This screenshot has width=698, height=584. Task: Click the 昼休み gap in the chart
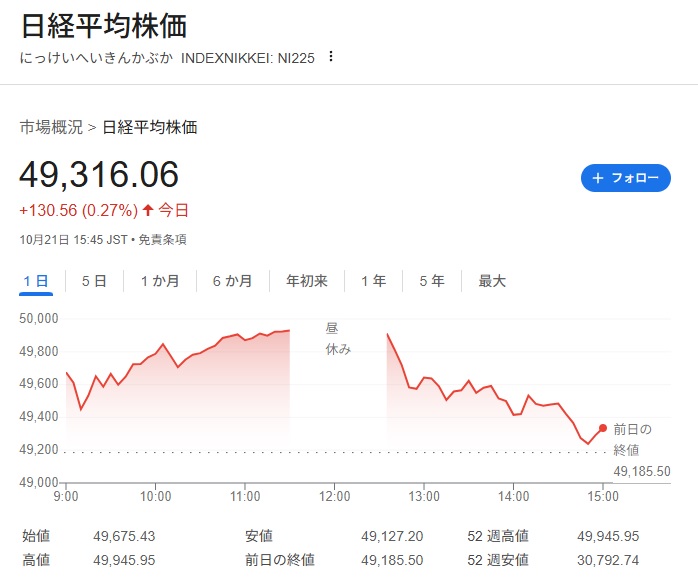[x=338, y=338]
